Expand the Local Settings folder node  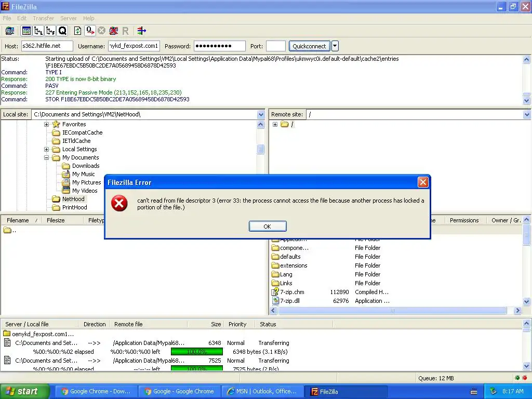[x=46, y=149]
